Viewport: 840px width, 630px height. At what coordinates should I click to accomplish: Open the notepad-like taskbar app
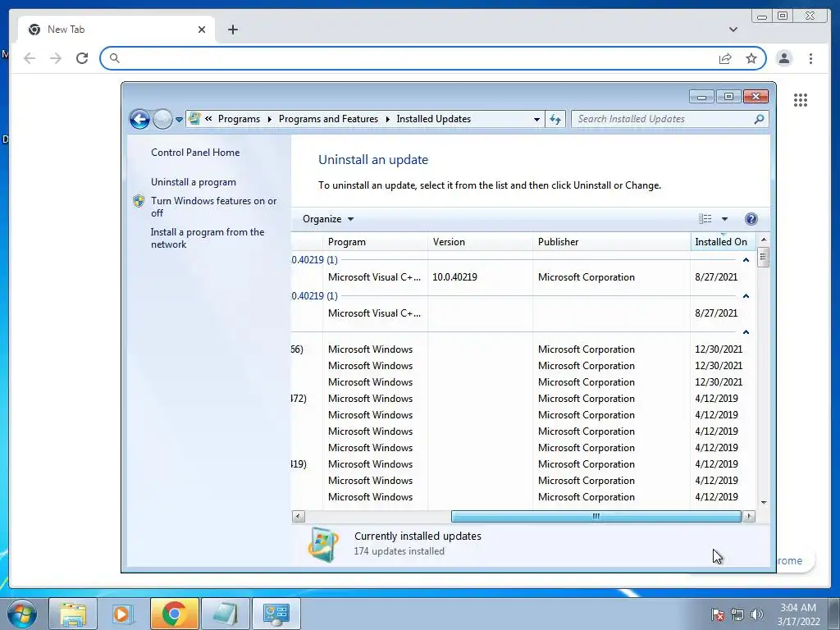[225, 614]
